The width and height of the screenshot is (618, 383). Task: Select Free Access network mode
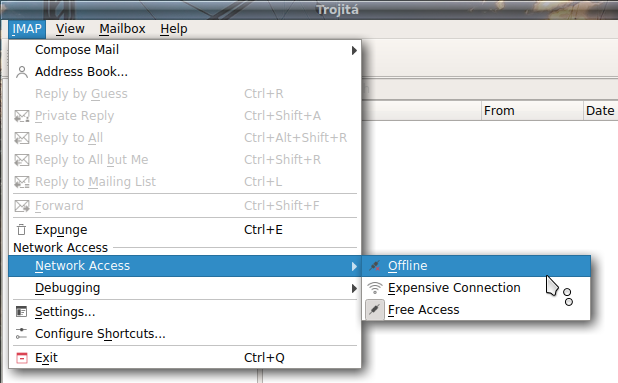coord(476,310)
